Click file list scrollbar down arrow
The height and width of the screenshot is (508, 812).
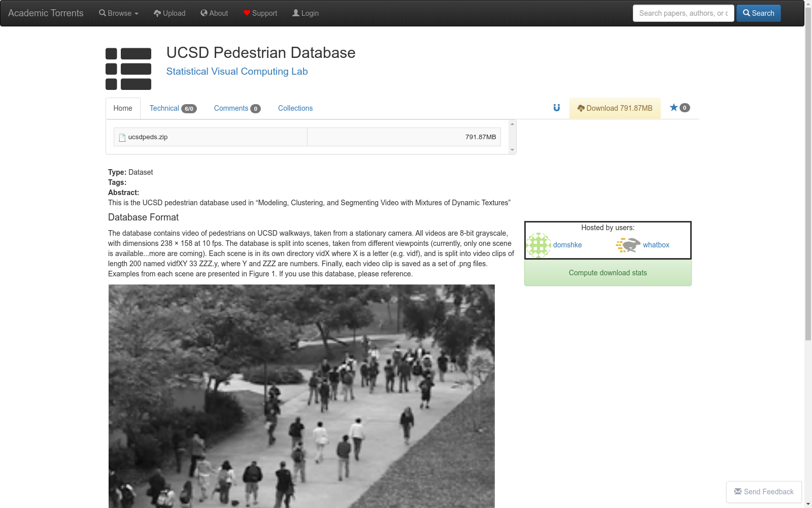click(512, 150)
